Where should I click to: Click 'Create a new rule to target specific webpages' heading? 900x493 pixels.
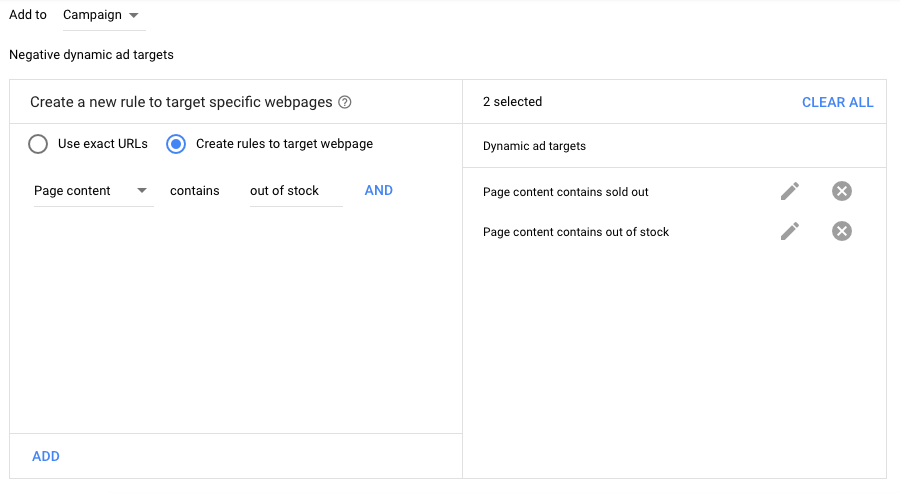[181, 102]
